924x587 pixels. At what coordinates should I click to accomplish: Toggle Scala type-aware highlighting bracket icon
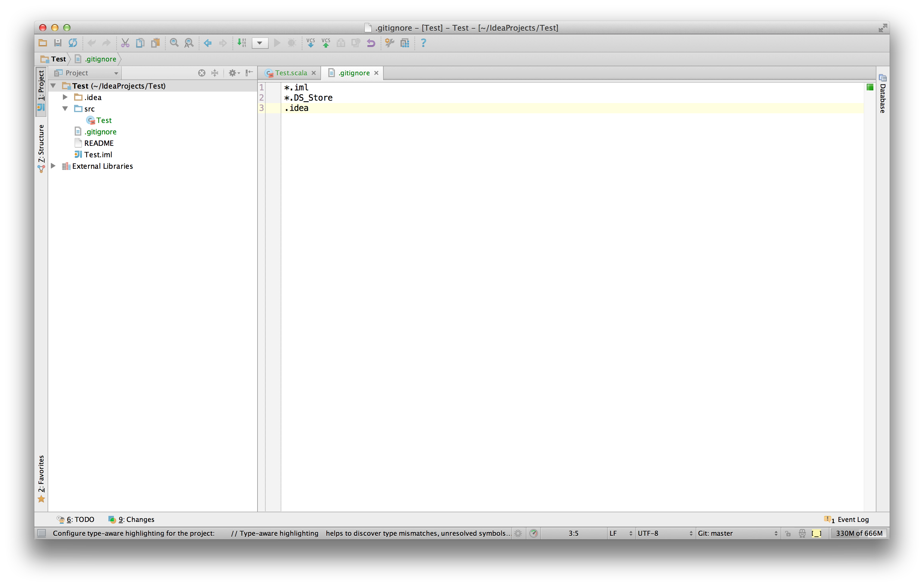(816, 533)
